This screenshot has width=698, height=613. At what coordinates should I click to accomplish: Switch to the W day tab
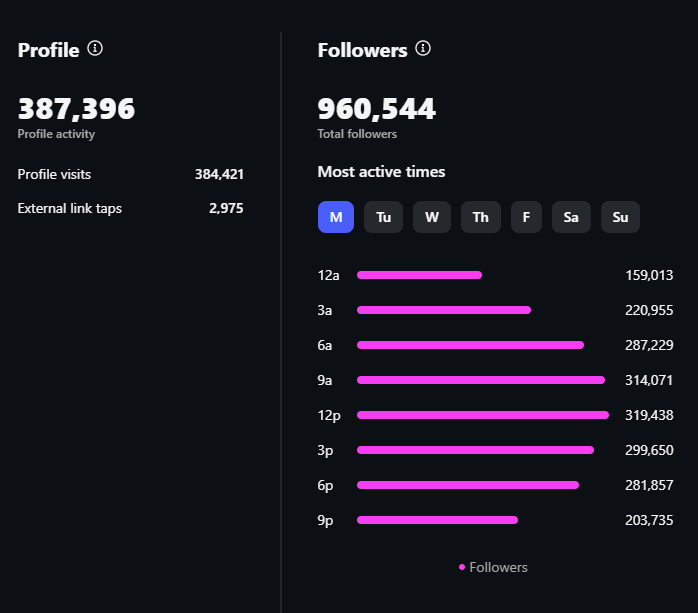[432, 217]
